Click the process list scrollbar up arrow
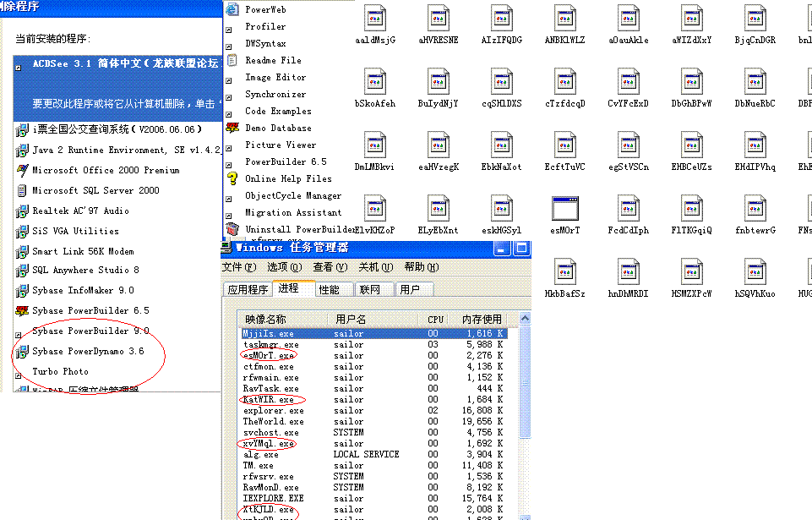 coord(525,318)
